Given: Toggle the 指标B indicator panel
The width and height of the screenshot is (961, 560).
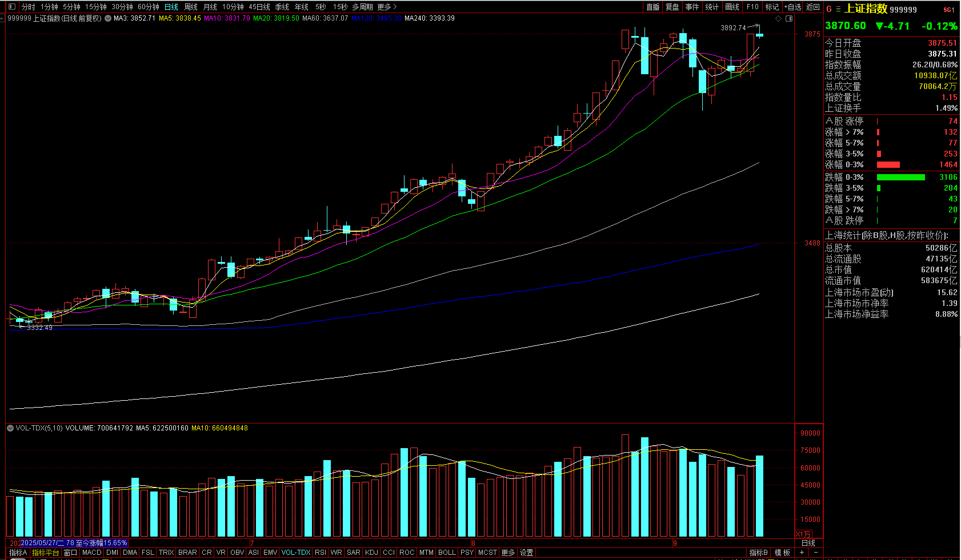Looking at the screenshot, I should coord(758,553).
